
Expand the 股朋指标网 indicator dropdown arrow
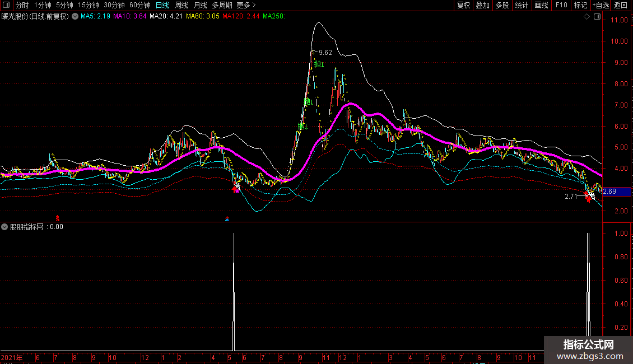click(x=5, y=227)
